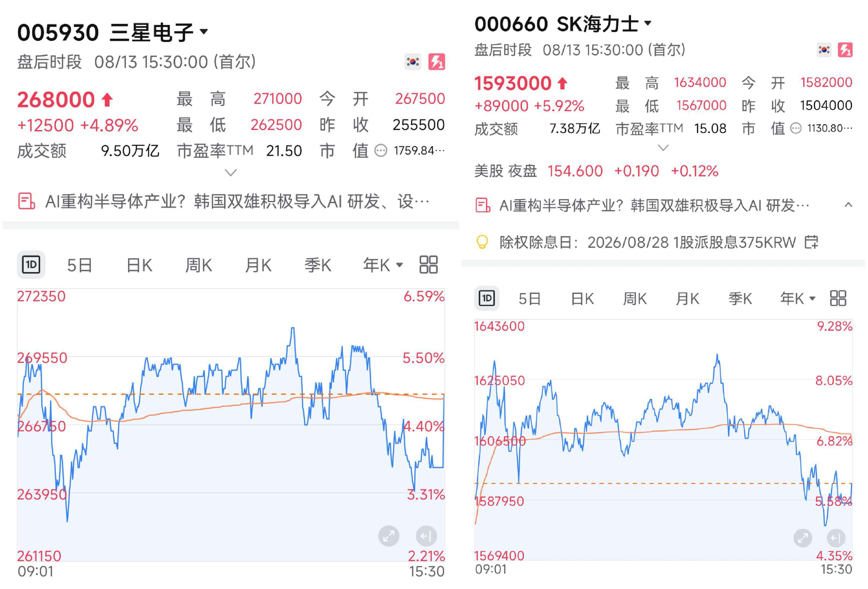
Task: Tap Samsung previous close 255500
Action: pyautogui.click(x=419, y=125)
